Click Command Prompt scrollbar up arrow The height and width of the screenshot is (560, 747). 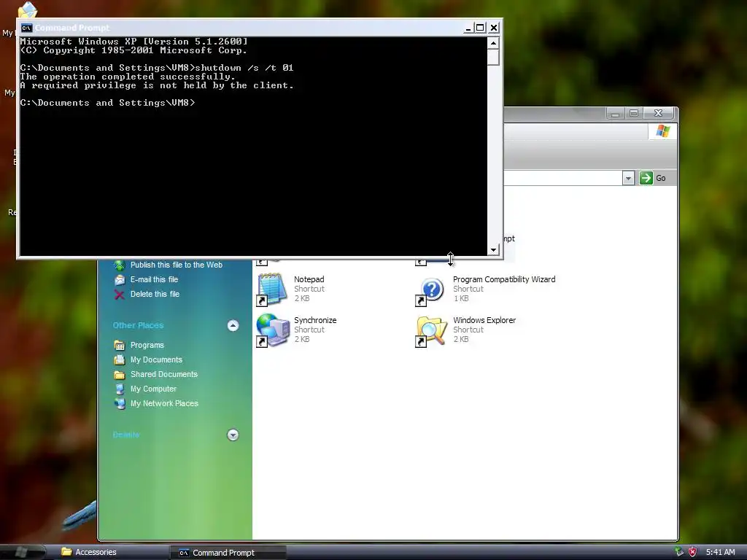click(x=494, y=43)
